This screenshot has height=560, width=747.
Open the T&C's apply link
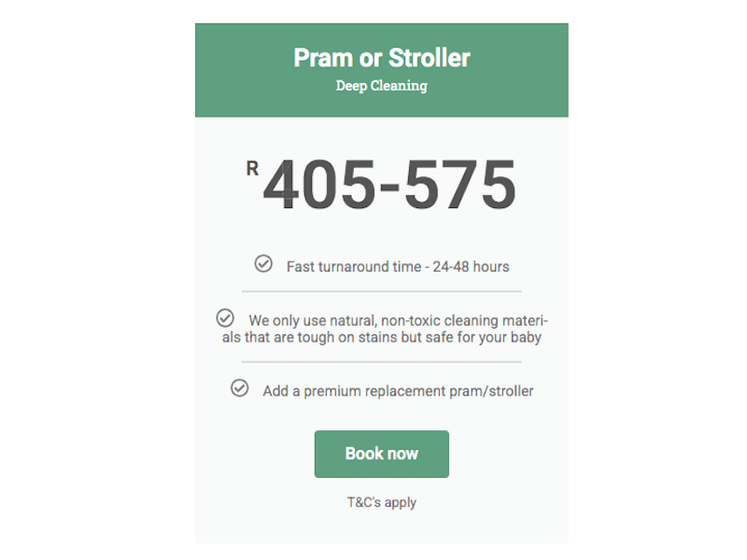(x=382, y=502)
